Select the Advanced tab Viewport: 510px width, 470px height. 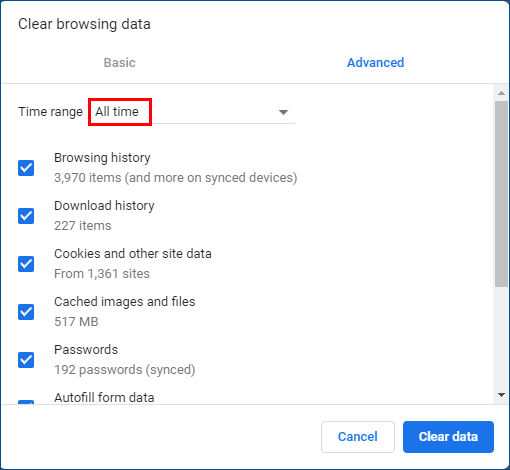pyautogui.click(x=376, y=62)
